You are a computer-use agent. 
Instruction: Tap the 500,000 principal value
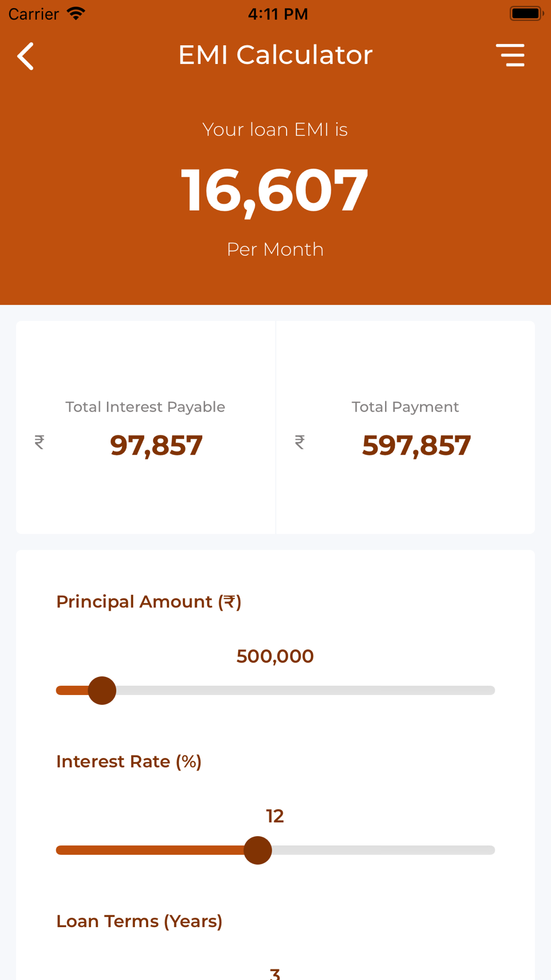coord(275,656)
